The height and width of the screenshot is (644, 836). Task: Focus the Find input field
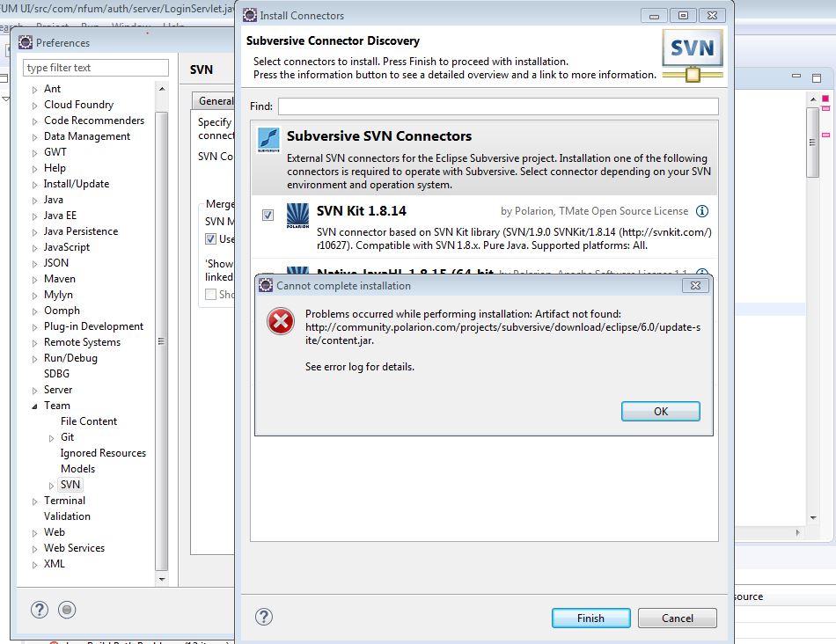click(x=498, y=106)
